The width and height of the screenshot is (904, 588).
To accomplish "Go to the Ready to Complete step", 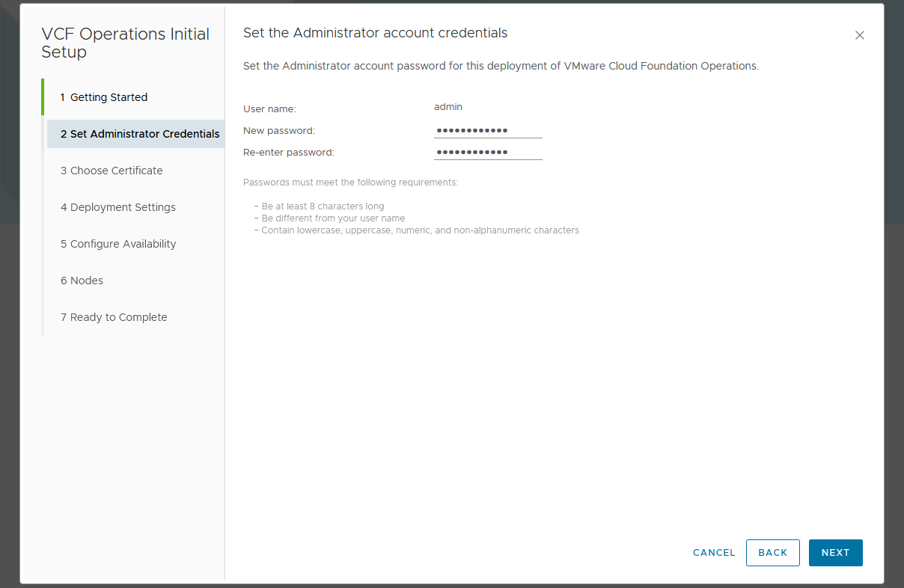I will click(114, 317).
